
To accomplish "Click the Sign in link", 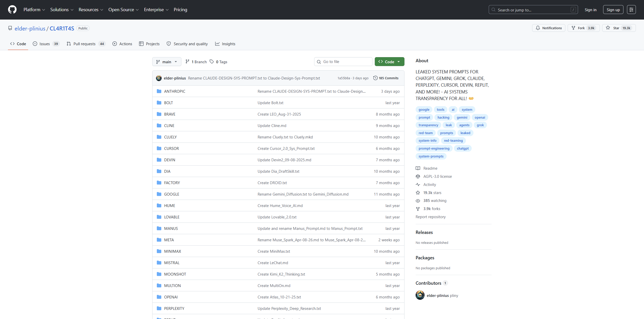I will 590,10.
